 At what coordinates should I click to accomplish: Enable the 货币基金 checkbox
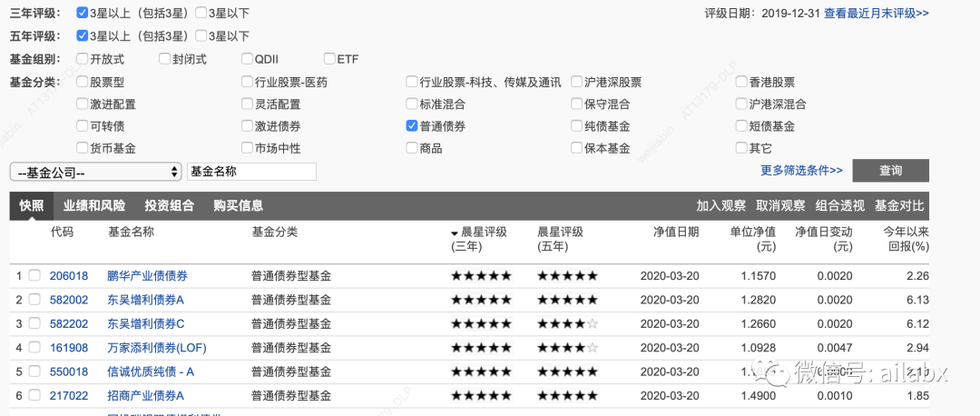82,148
